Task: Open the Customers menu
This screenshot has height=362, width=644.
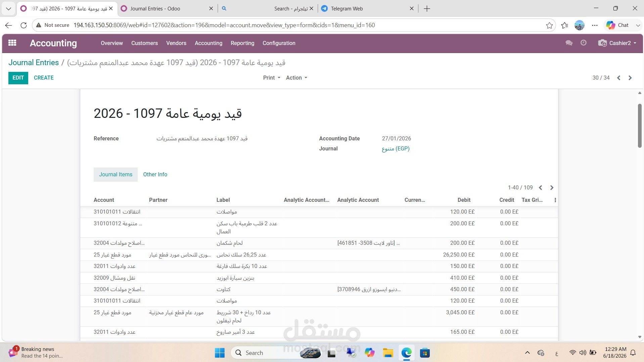Action: pos(144,43)
